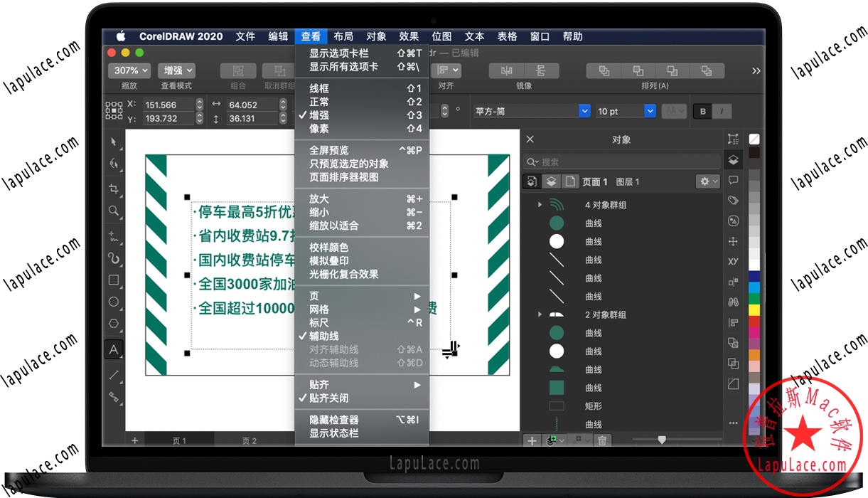This screenshot has width=868, height=498.
Task: Enable bold formatting with the B button
Action: pos(702,111)
